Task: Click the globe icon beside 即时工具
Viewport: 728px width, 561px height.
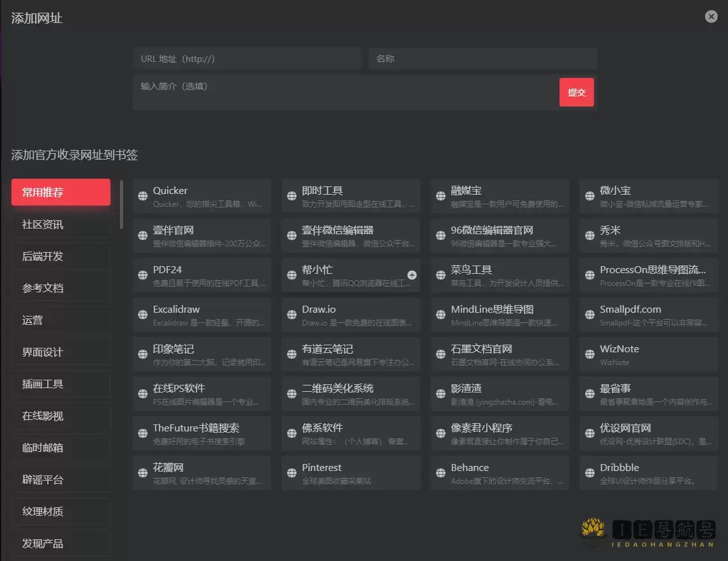Action: coord(292,196)
